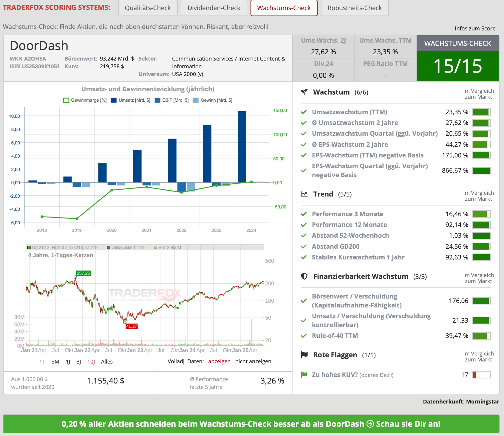Click the checkmark next to Rule-of-40 TTM

[x=304, y=336]
